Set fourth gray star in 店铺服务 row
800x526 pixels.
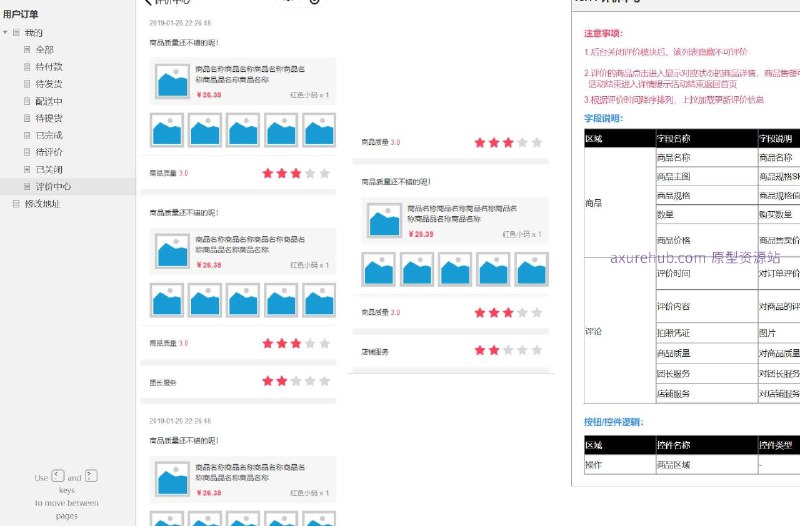point(522,350)
